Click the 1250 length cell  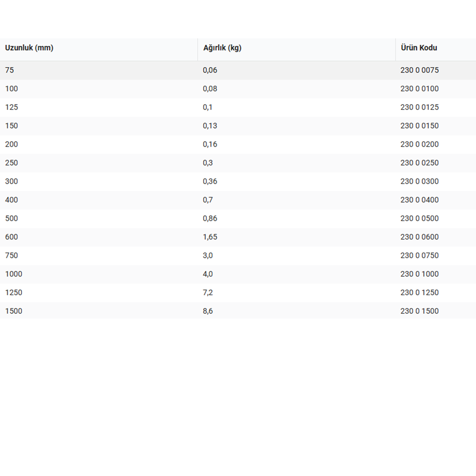coord(14,292)
